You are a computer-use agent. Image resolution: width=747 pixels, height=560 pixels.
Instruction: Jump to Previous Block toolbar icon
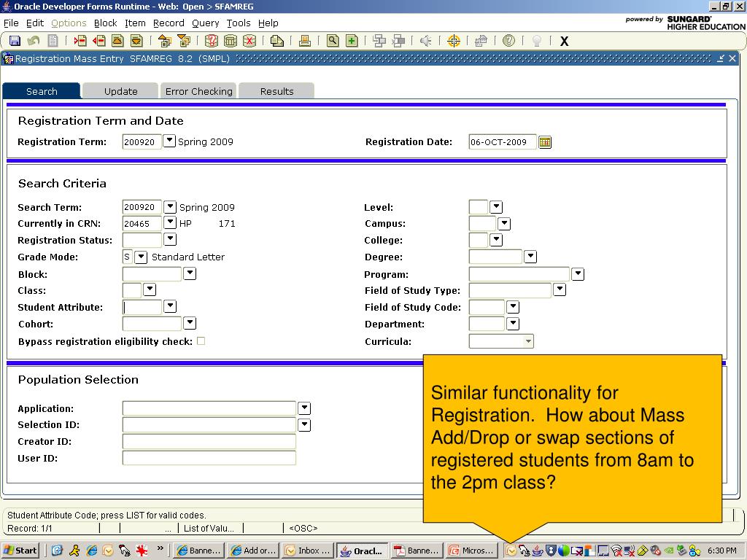pyautogui.click(x=165, y=41)
